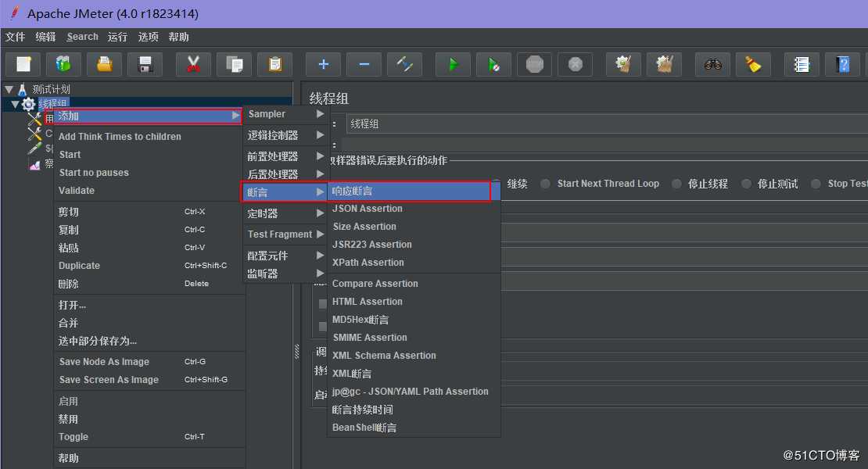Click the test plan flask icon in tree
This screenshot has width=868, height=469.
(x=23, y=89)
